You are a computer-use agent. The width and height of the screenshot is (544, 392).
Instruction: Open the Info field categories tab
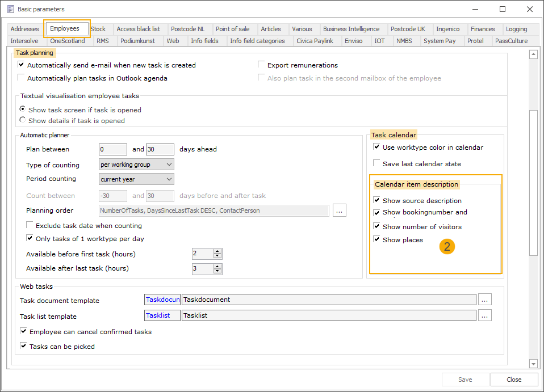(257, 41)
